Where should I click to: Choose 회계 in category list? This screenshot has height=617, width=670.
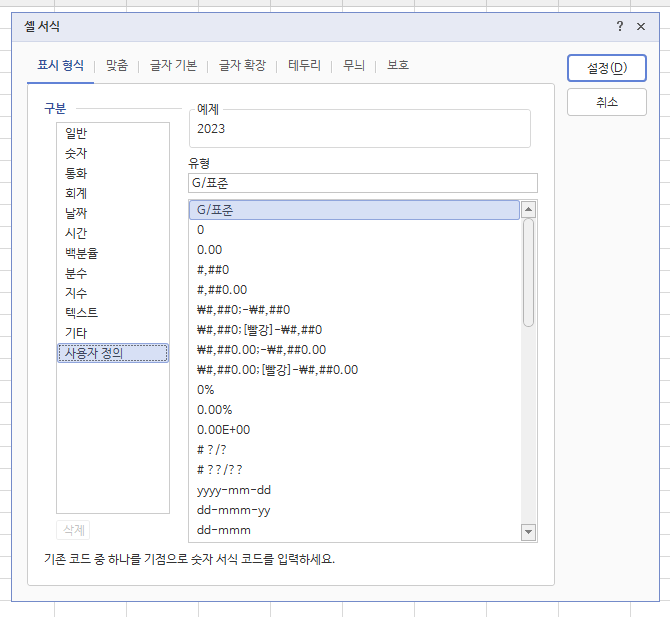coord(113,194)
